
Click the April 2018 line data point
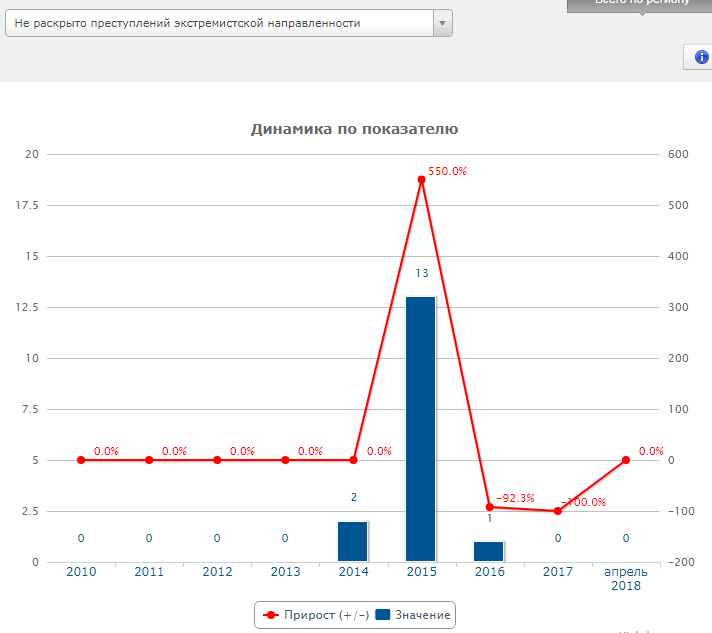(x=626, y=460)
